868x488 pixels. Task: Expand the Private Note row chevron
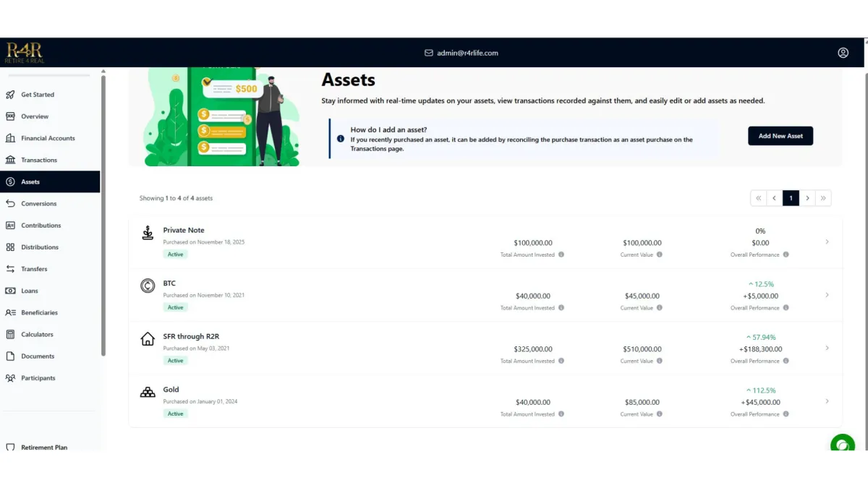(x=827, y=241)
